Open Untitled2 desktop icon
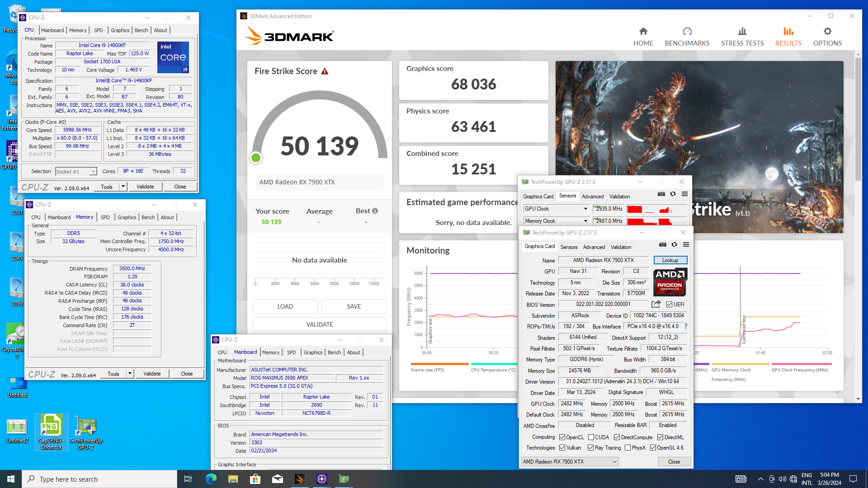The image size is (868, 488). 17,431
